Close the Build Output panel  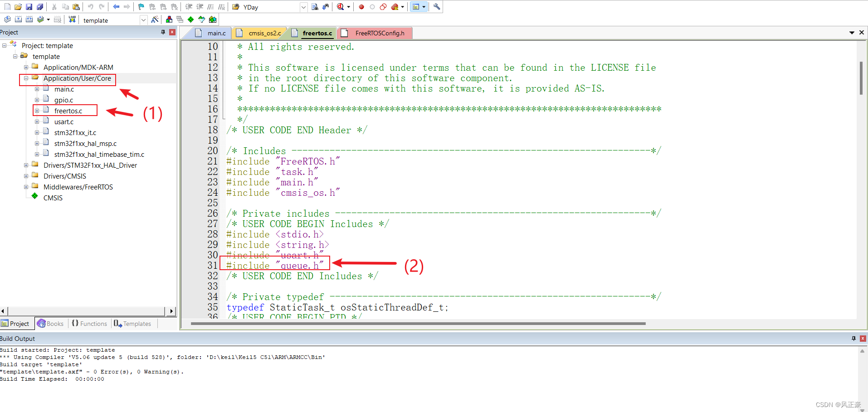pos(863,339)
